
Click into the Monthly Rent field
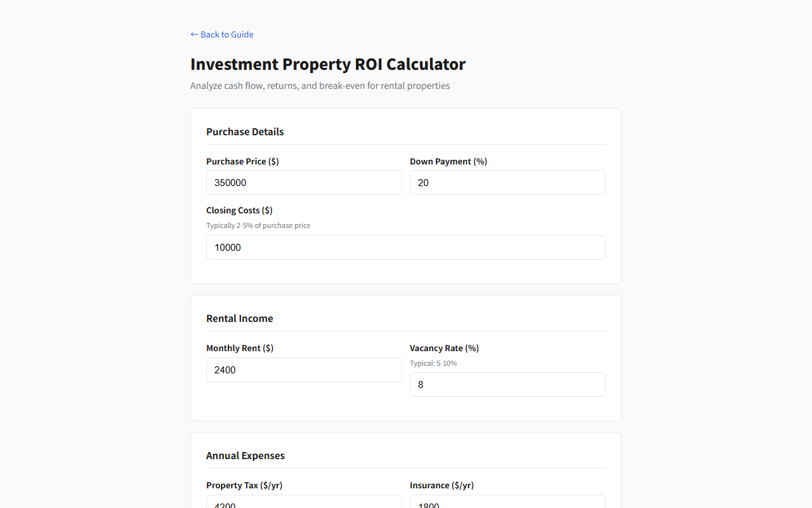(x=304, y=370)
